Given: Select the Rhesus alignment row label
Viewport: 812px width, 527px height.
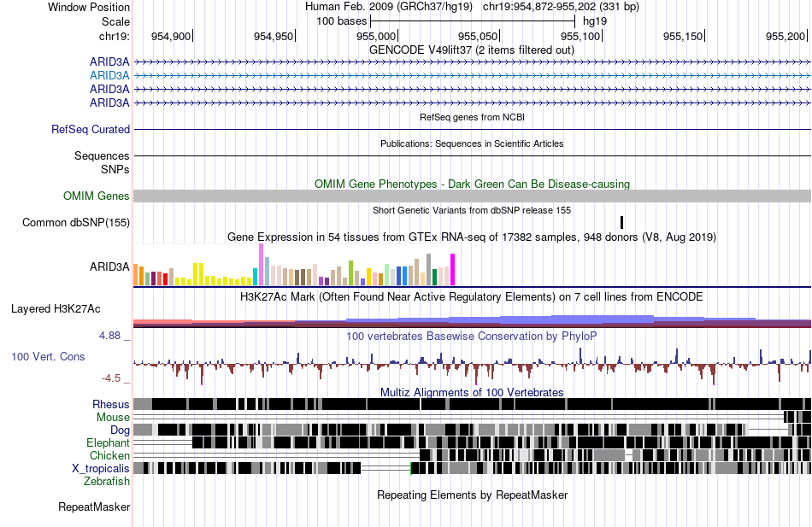Looking at the screenshot, I should point(111,404).
